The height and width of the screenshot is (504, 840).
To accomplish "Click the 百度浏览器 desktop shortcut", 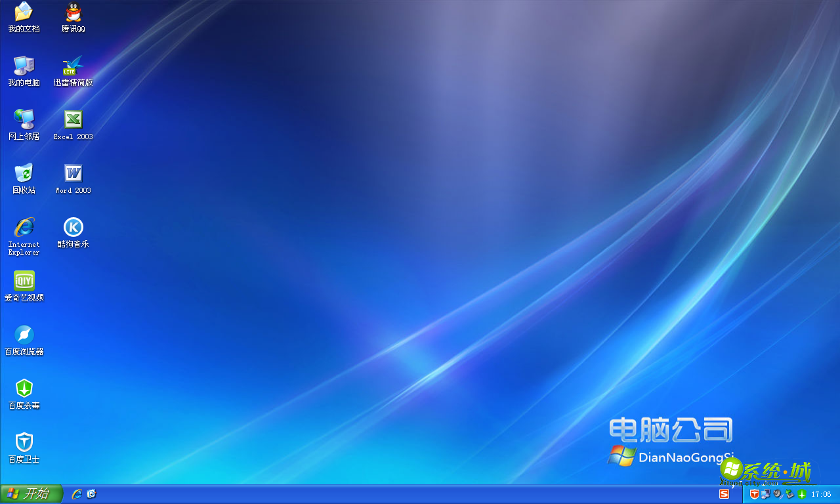I will 24,335.
